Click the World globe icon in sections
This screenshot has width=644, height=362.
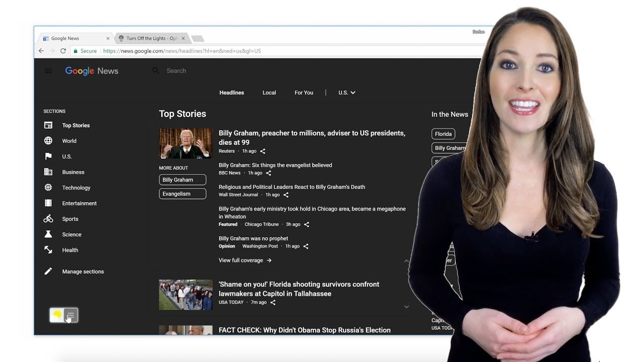tap(48, 141)
